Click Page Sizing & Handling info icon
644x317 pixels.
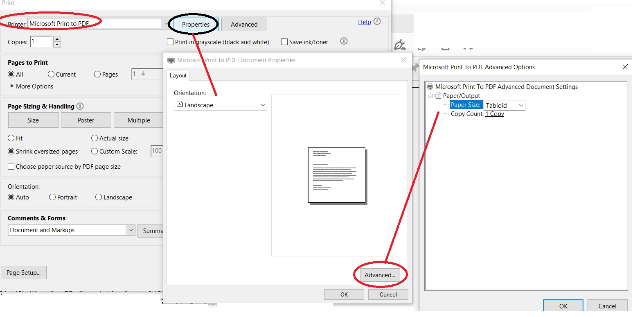click(x=80, y=106)
